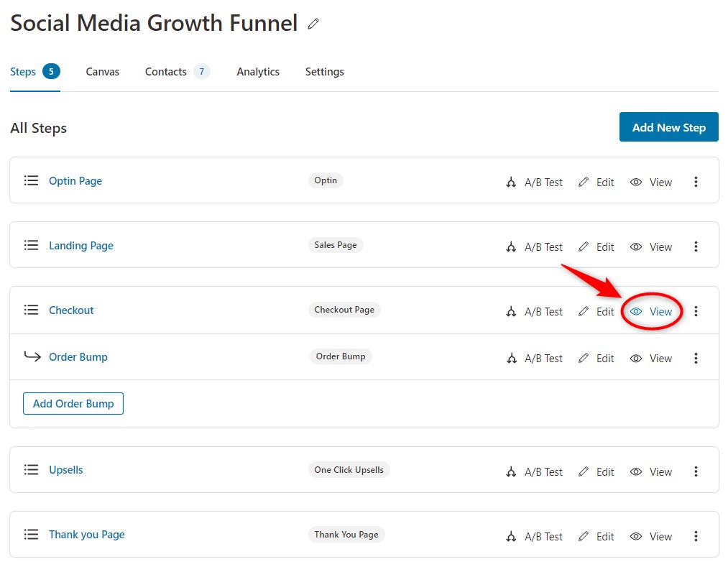
Task: Click the One Click Upsells type badge
Action: pyautogui.click(x=349, y=469)
